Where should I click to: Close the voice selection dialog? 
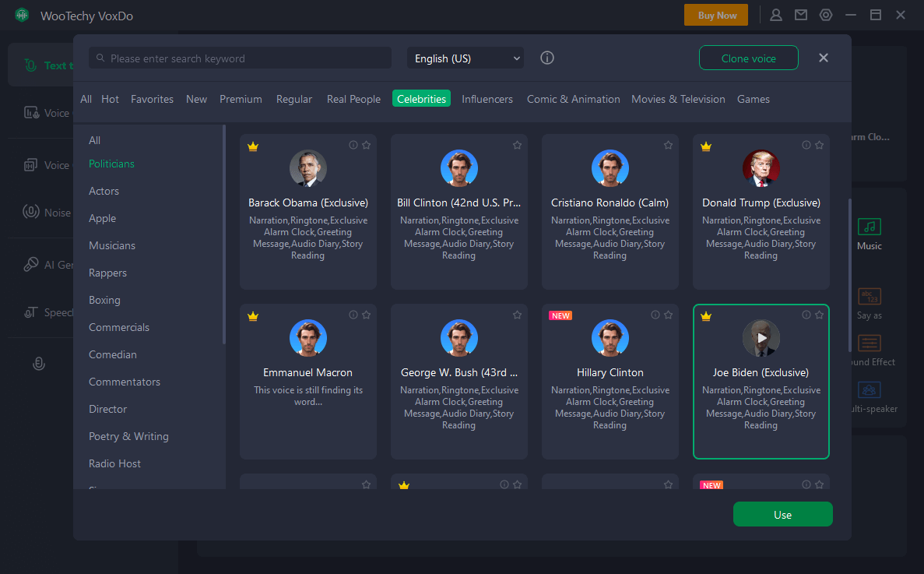pyautogui.click(x=824, y=58)
